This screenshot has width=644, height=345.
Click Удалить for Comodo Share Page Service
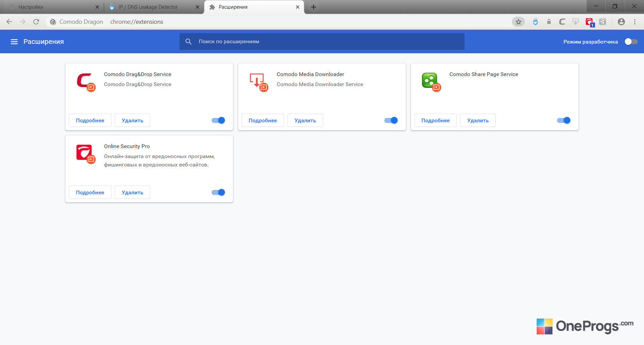(478, 120)
